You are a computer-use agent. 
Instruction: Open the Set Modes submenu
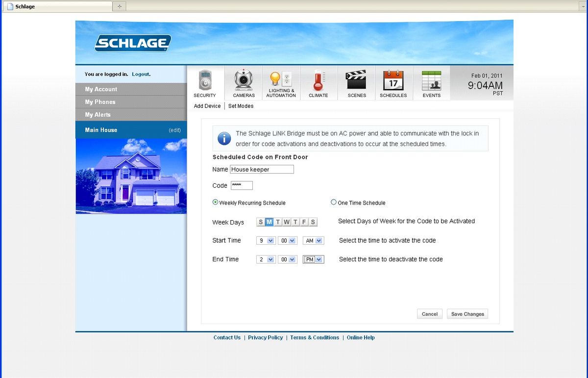click(x=241, y=106)
